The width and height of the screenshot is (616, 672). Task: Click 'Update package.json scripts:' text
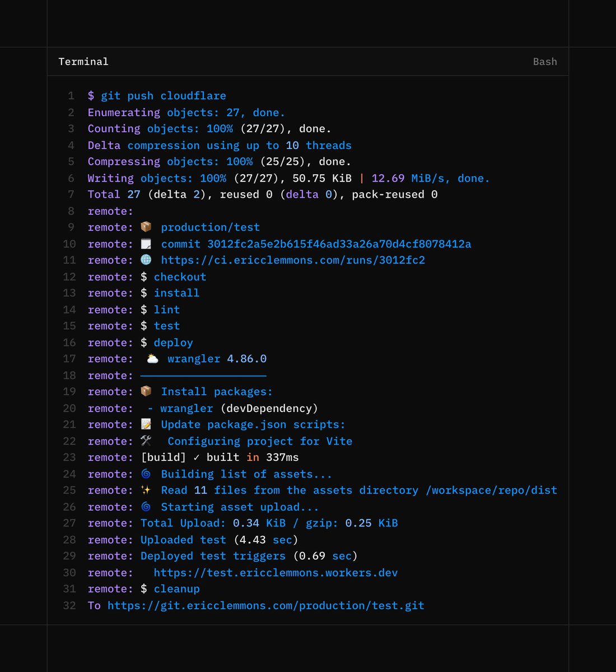[253, 425]
